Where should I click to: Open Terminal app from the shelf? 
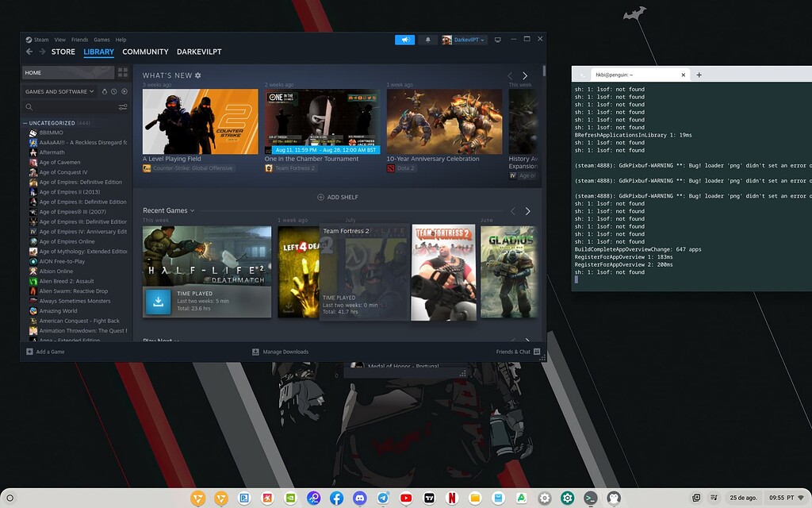coord(590,498)
